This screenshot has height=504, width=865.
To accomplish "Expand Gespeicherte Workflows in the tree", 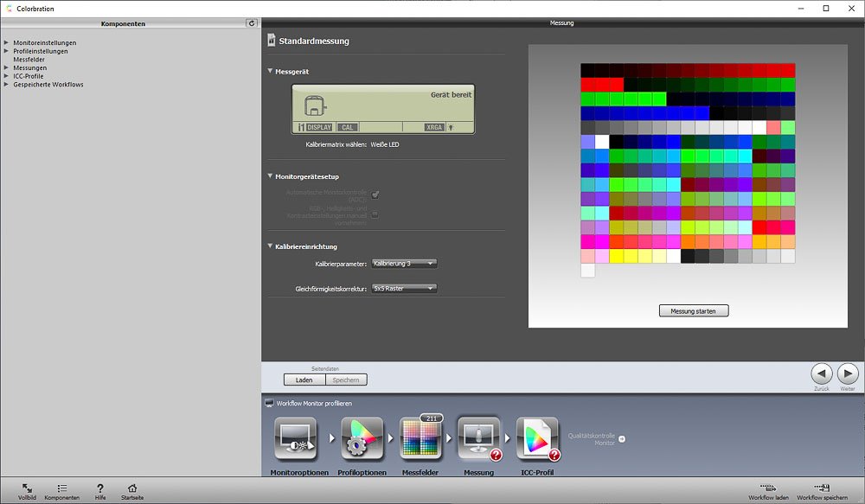I will [6, 85].
